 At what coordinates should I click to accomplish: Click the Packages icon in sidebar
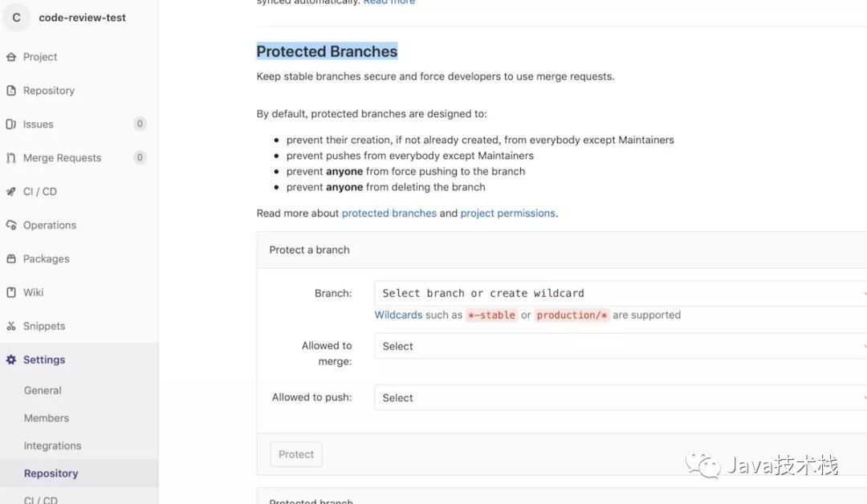(x=11, y=258)
